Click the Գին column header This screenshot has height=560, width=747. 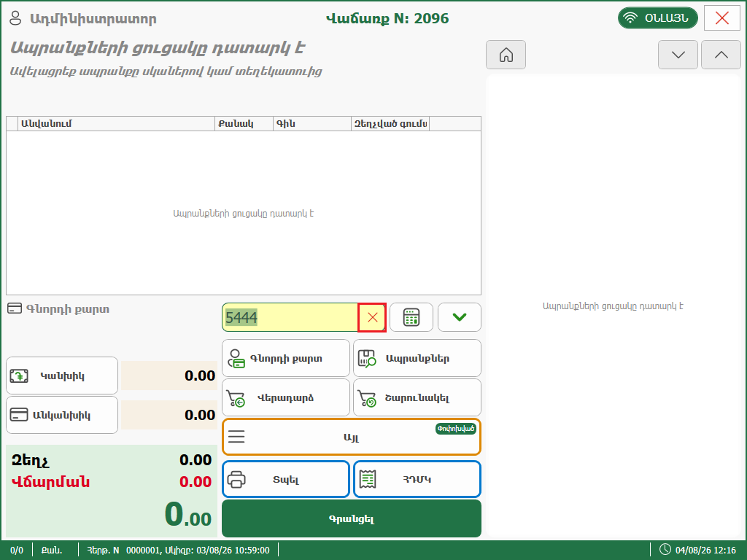(312, 124)
